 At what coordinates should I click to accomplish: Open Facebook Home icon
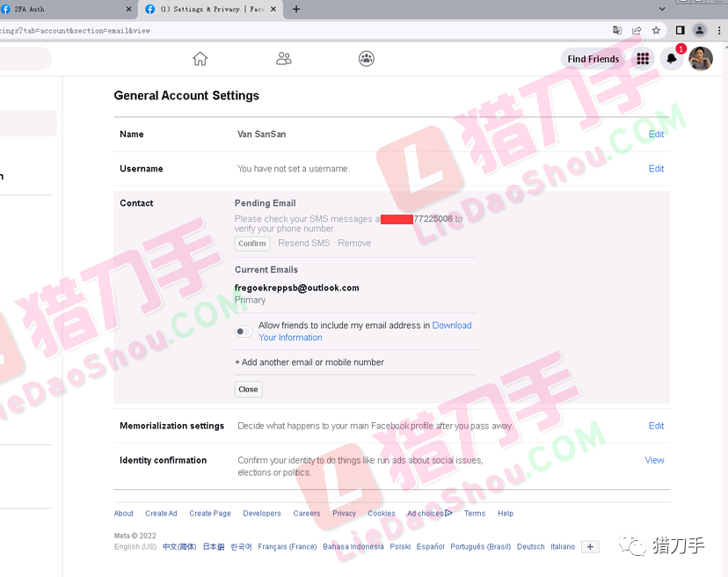[200, 59]
